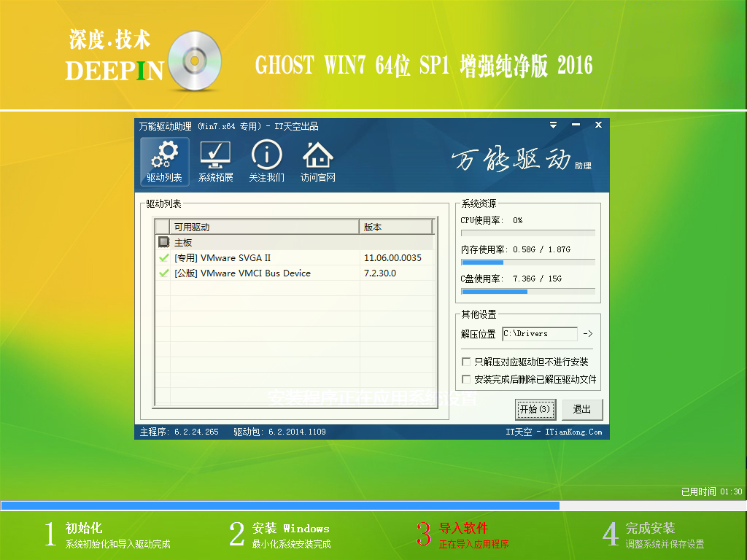Click step 3 导入软件 in footer
747x560 pixels.
[x=462, y=534]
